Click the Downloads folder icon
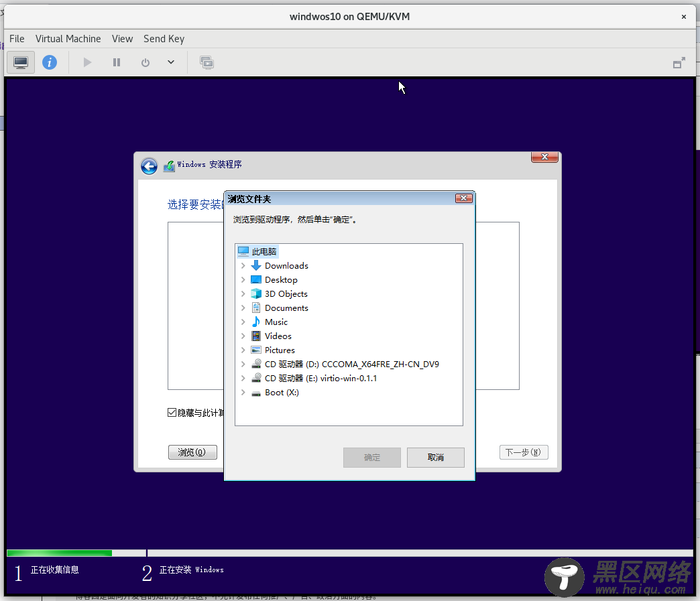 pyautogui.click(x=256, y=265)
